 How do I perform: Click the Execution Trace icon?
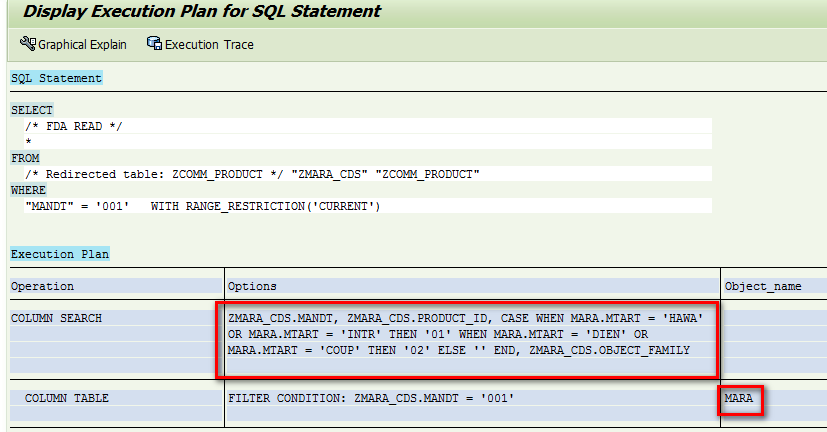click(x=154, y=44)
